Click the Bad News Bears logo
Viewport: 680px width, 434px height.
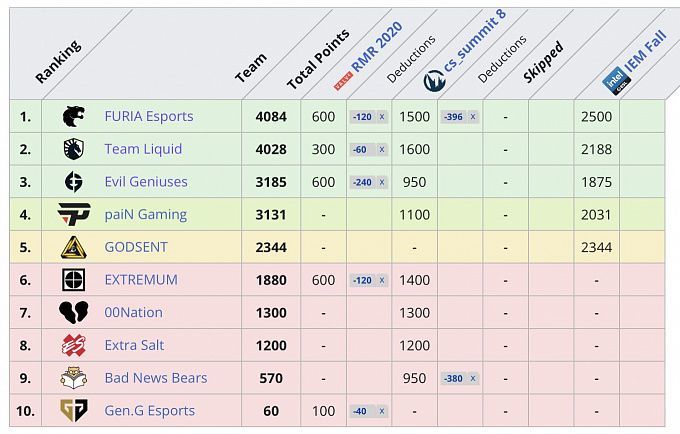coord(73,378)
